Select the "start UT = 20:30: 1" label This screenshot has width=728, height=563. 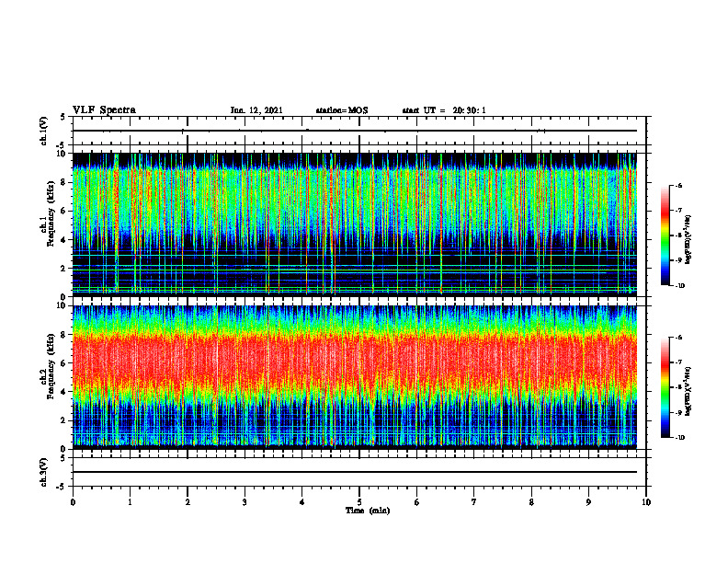coord(444,110)
